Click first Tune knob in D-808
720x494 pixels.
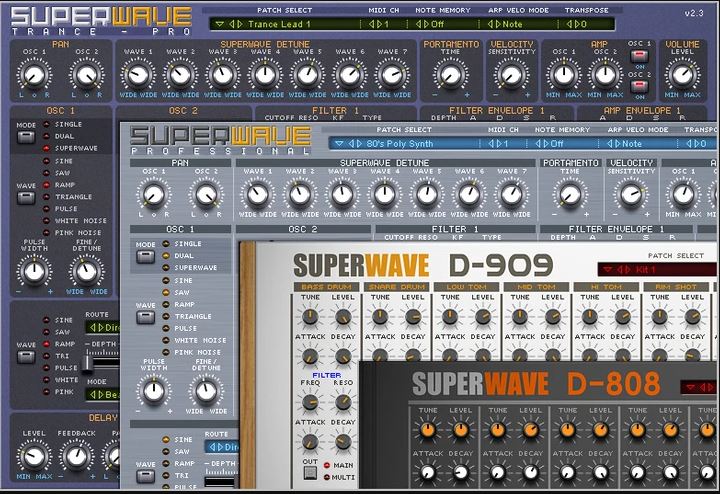(x=428, y=430)
